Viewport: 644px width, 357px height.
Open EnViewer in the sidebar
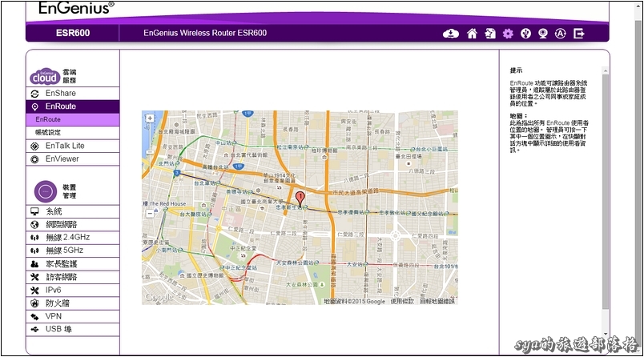coord(73,158)
